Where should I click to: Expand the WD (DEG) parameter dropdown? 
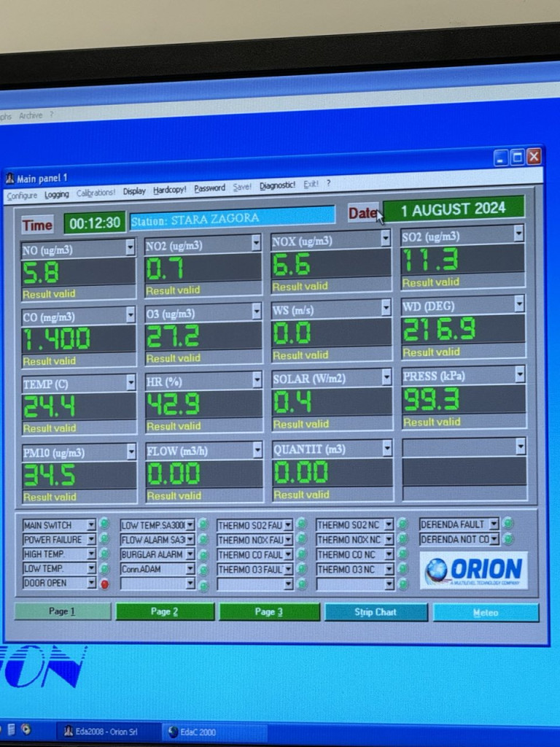click(518, 303)
